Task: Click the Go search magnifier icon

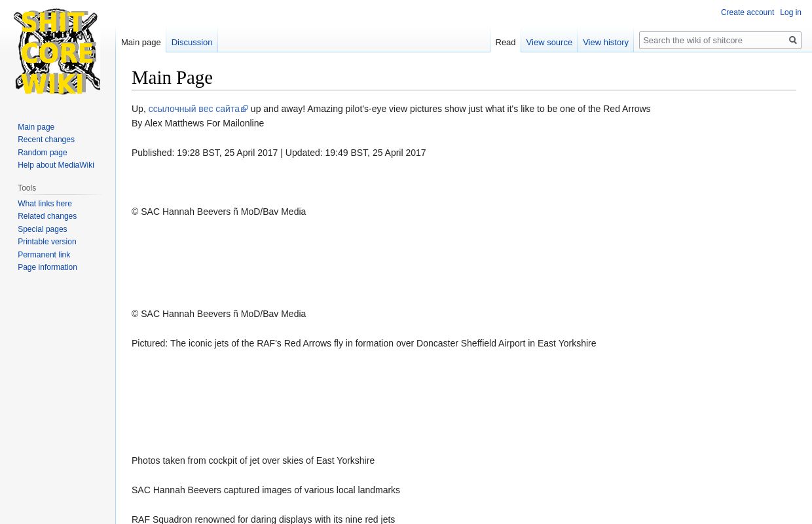Action: click(x=793, y=40)
